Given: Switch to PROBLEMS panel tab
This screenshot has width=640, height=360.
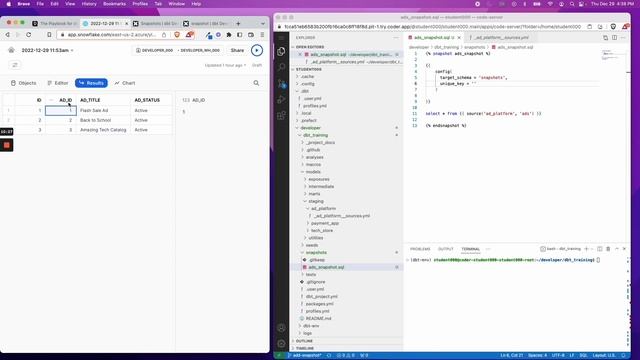Looking at the screenshot, I should coord(420,249).
